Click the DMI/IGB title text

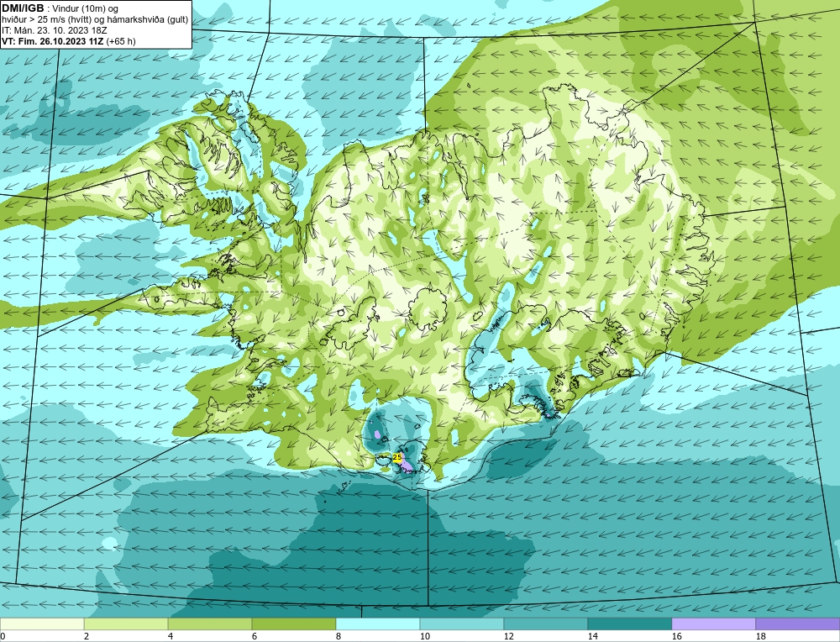pyautogui.click(x=23, y=8)
